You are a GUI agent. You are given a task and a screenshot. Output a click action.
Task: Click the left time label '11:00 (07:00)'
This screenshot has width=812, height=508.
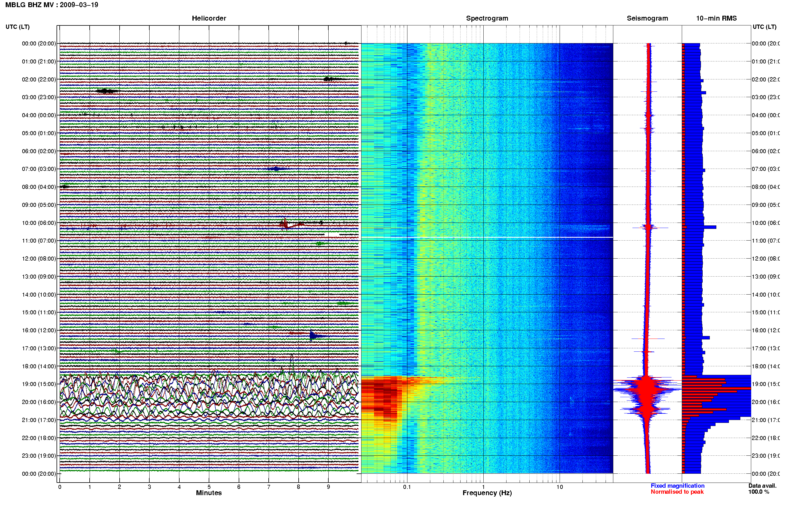pos(39,241)
